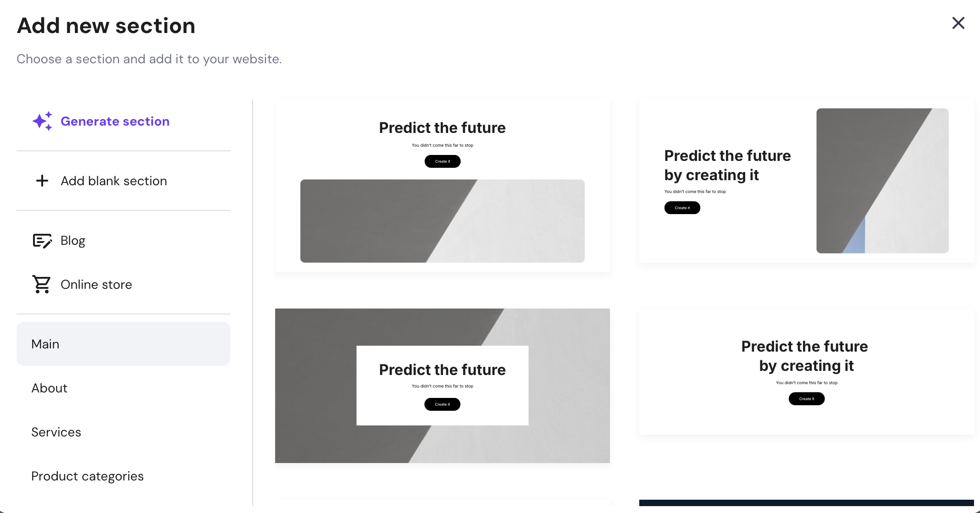Viewport: 980px width, 513px height.
Task: Go to the Services category
Action: [x=56, y=432]
